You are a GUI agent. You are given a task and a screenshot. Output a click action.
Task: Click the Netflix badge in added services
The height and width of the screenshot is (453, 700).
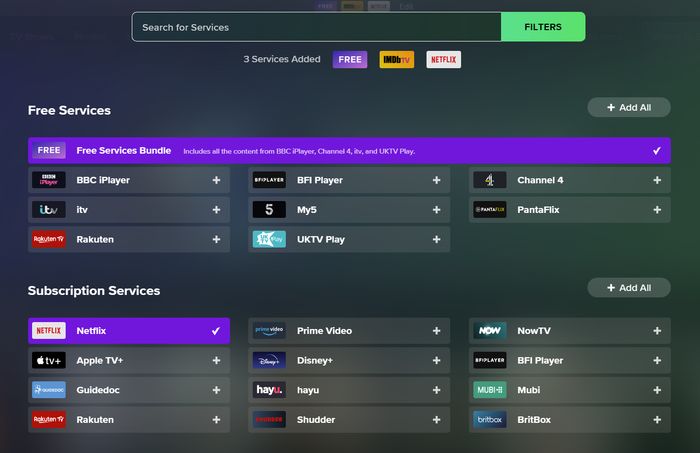pos(443,59)
